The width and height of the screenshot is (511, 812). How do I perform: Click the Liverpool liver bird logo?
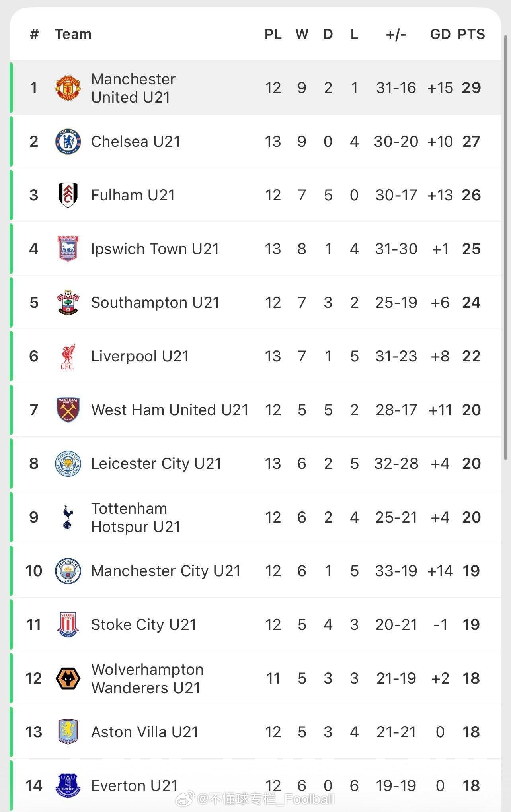tap(68, 356)
